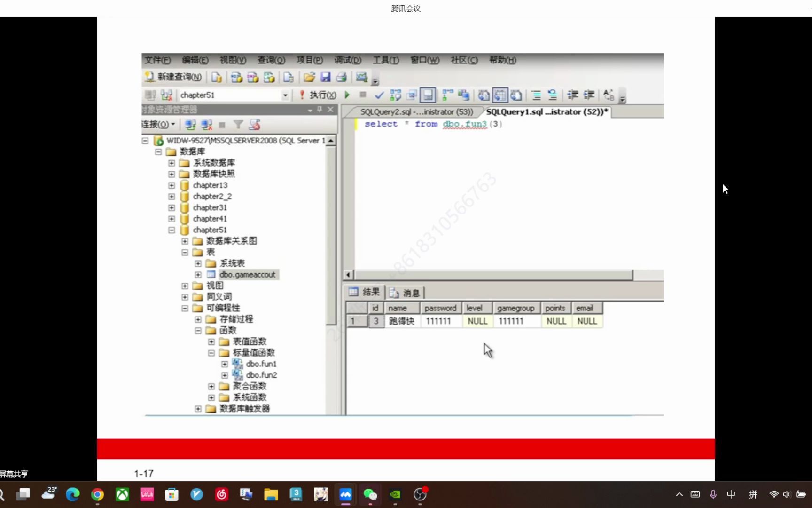This screenshot has height=508, width=812.
Task: Click the dbo.fun3 text in query editor
Action: click(x=465, y=124)
